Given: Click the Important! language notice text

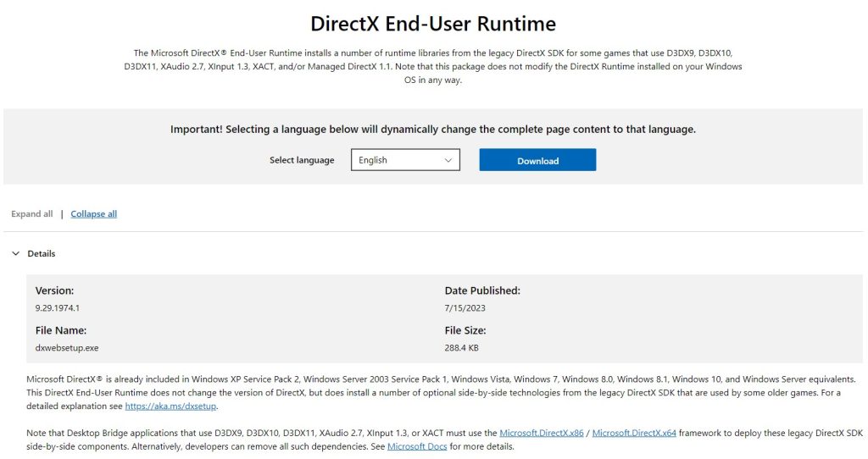Looking at the screenshot, I should (433, 130).
